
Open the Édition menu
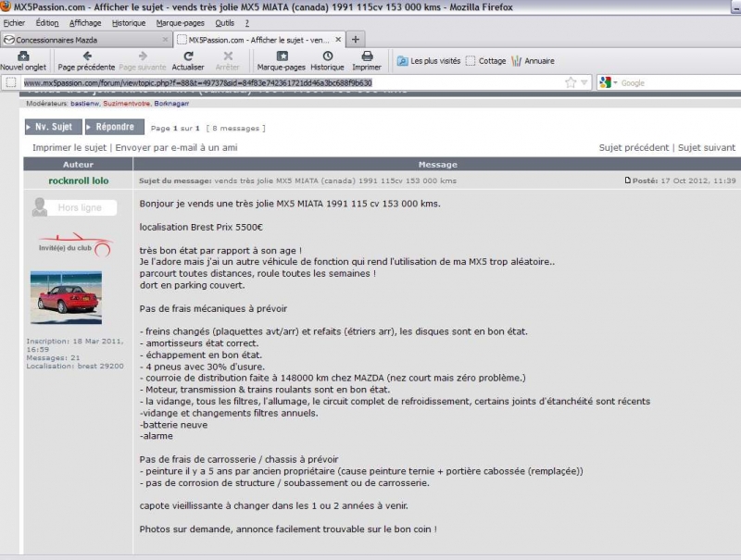[47, 22]
